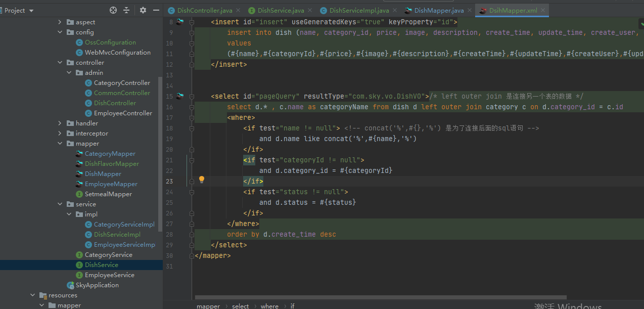This screenshot has width=644, height=309.
Task: Click the class icon beside CommonController
Action: [x=88, y=93]
